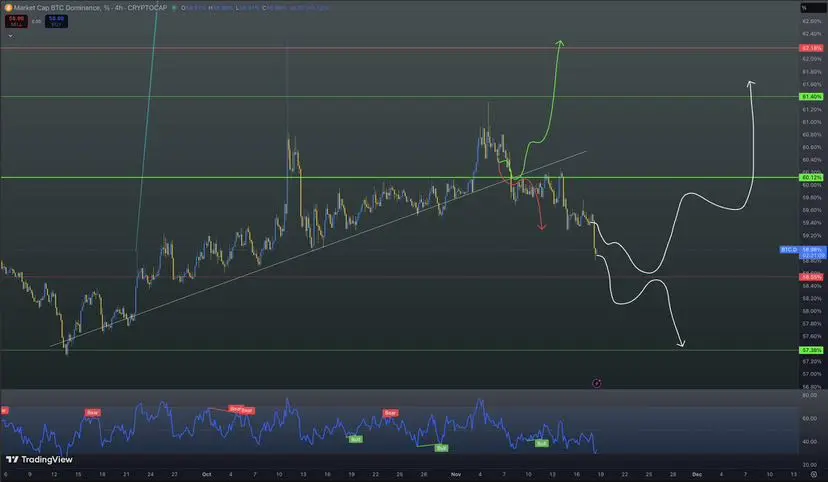
Task: Click the green market status dot
Action: [x=174, y=8]
